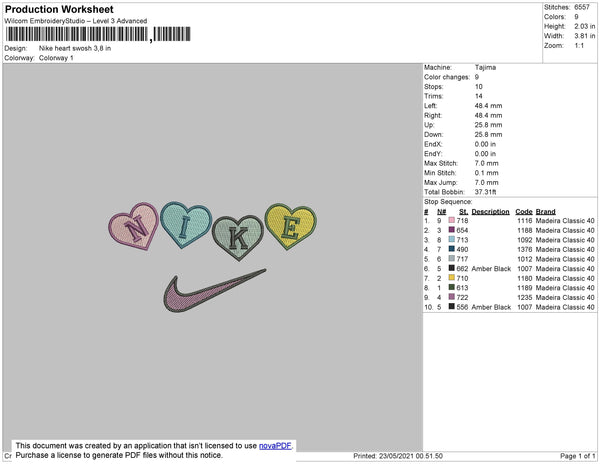Click the gray heart with letter K
Screen dimensions: 600x464
[x=238, y=237]
